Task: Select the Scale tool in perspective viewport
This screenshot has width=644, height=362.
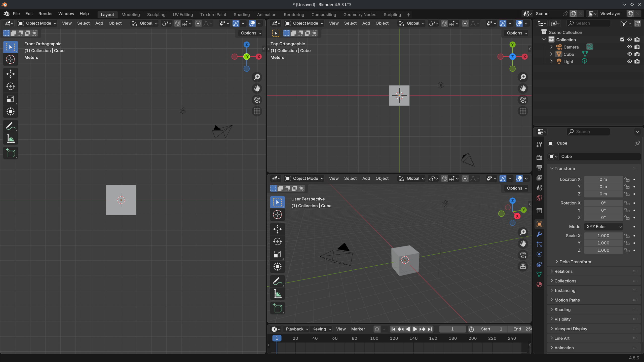Action: click(277, 254)
